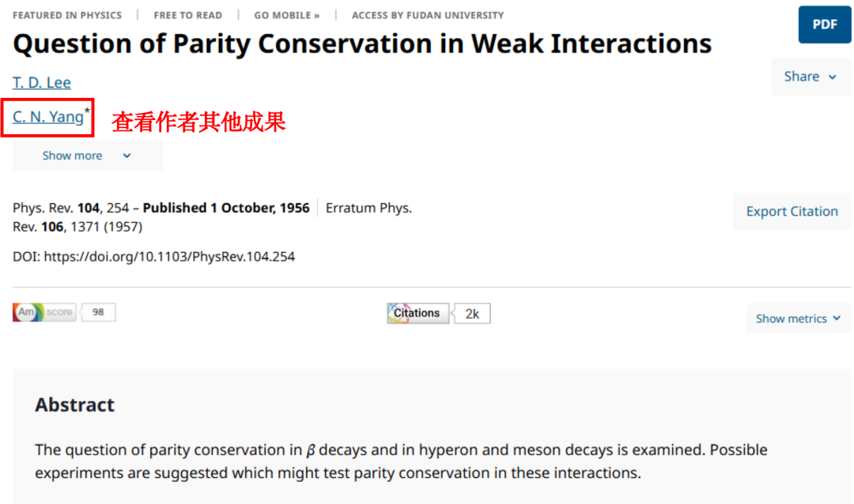Click the Share chevron arrow
Image resolution: width=854 pixels, height=504 pixels.
(832, 77)
